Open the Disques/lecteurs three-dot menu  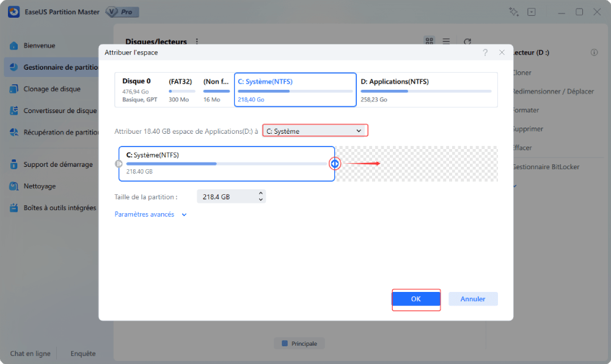[197, 42]
